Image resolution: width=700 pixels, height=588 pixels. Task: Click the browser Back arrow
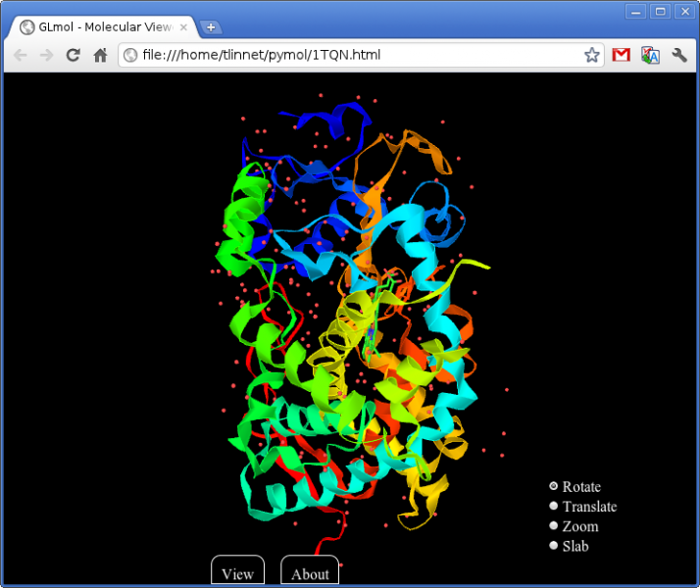[x=20, y=55]
